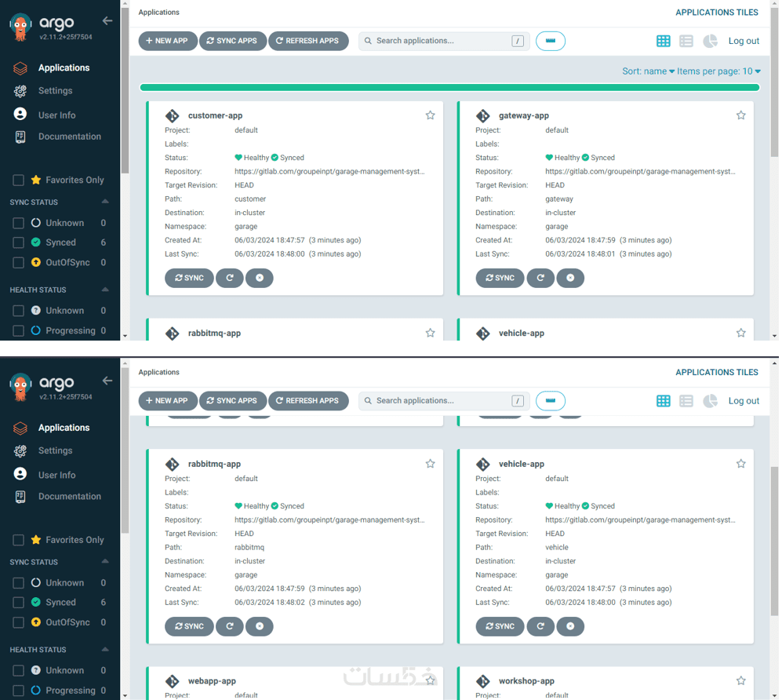Tick the OutOfSync checkbox in bottom sidebar

19,622
